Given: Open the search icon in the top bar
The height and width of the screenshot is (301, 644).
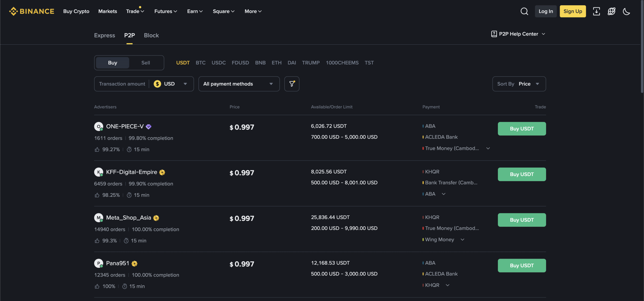Looking at the screenshot, I should [x=524, y=11].
